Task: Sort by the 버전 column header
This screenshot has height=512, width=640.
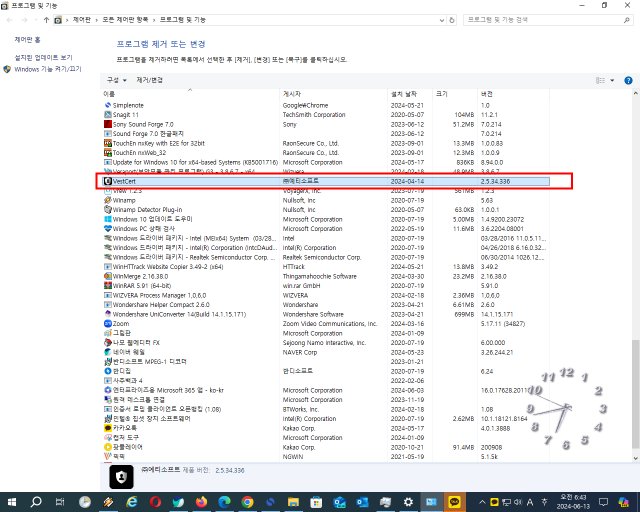Action: (x=487, y=94)
